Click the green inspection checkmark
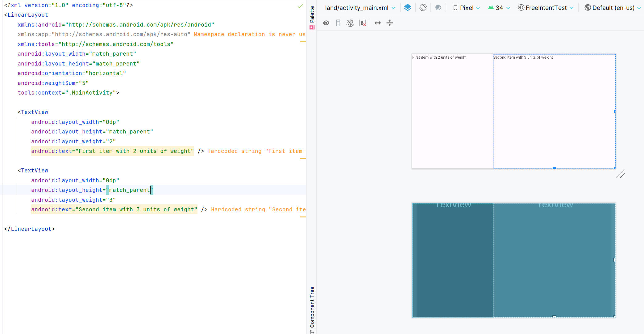Viewport: 644px width, 334px height. 300,6
